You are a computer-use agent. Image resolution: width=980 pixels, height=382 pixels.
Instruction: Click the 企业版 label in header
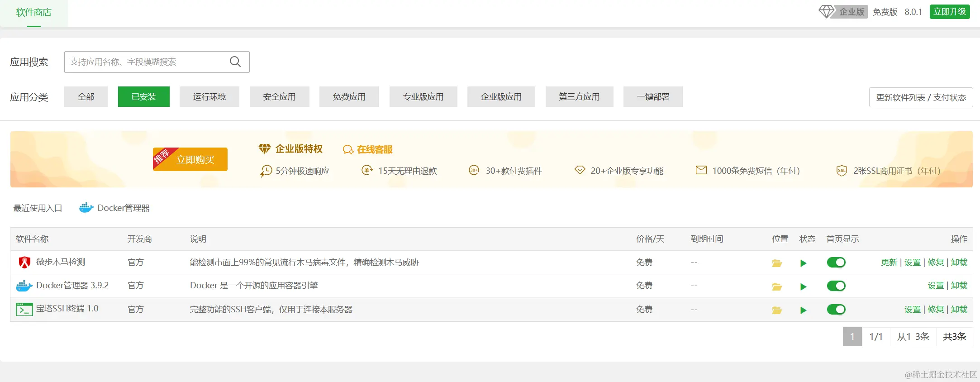[852, 12]
